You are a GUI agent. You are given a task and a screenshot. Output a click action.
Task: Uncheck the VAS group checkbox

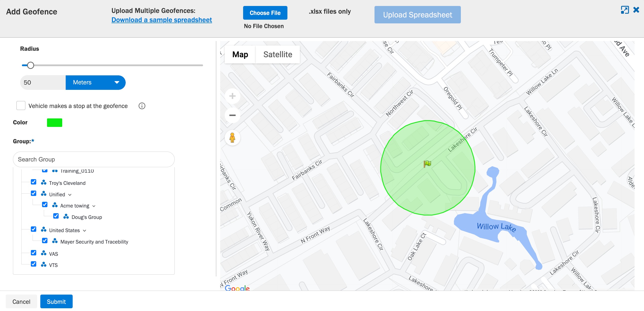tap(34, 253)
